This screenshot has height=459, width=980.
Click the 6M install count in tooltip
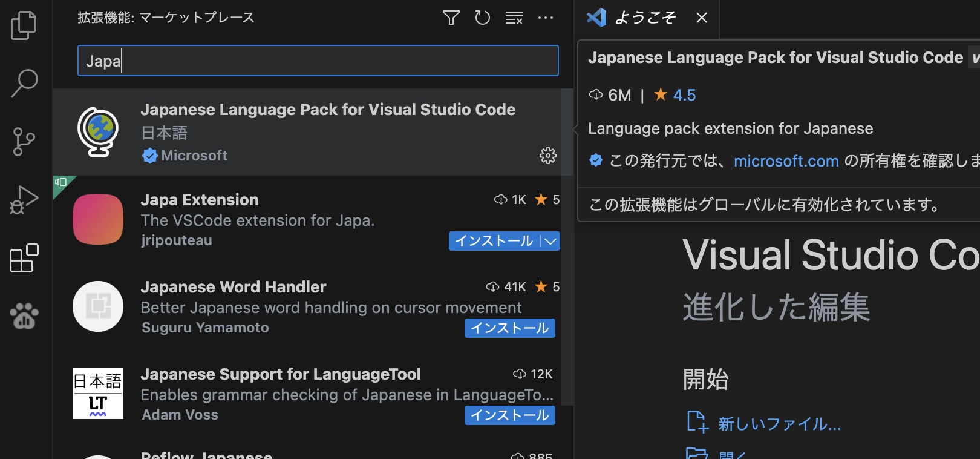click(610, 95)
